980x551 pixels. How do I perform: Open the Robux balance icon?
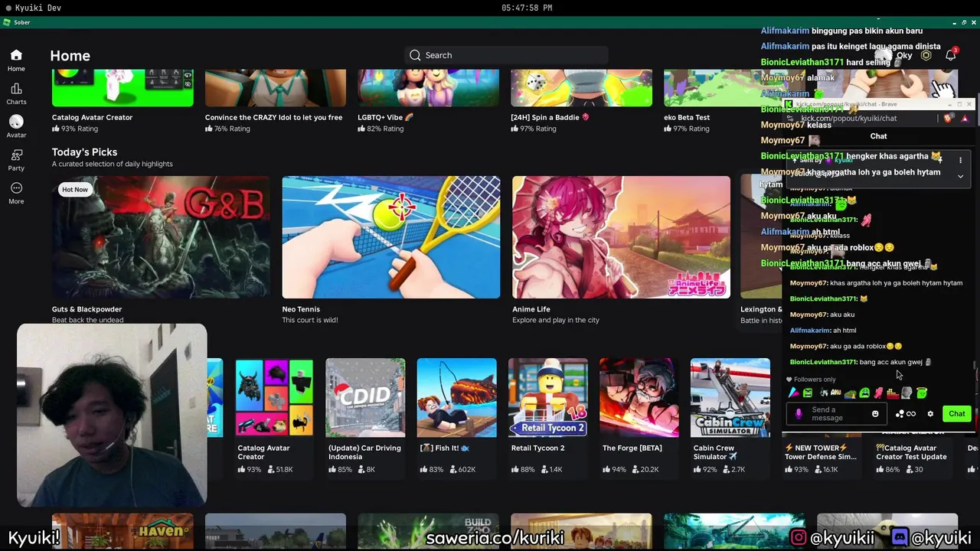(x=926, y=55)
